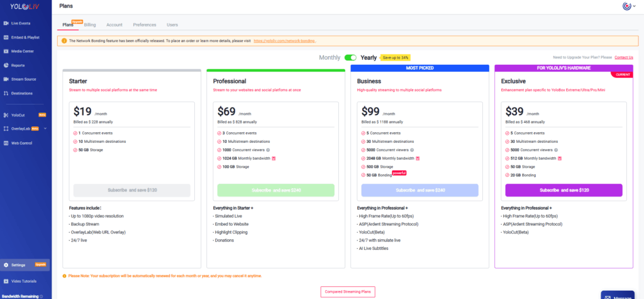Go to Embed & Playlist section
Screen dimensions: 644x299
[25, 37]
